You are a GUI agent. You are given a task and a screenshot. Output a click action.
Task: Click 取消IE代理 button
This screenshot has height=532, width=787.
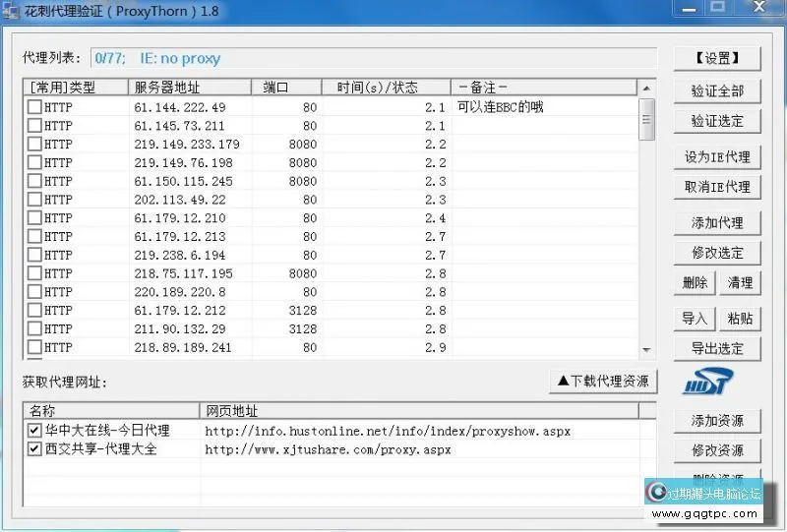click(717, 187)
